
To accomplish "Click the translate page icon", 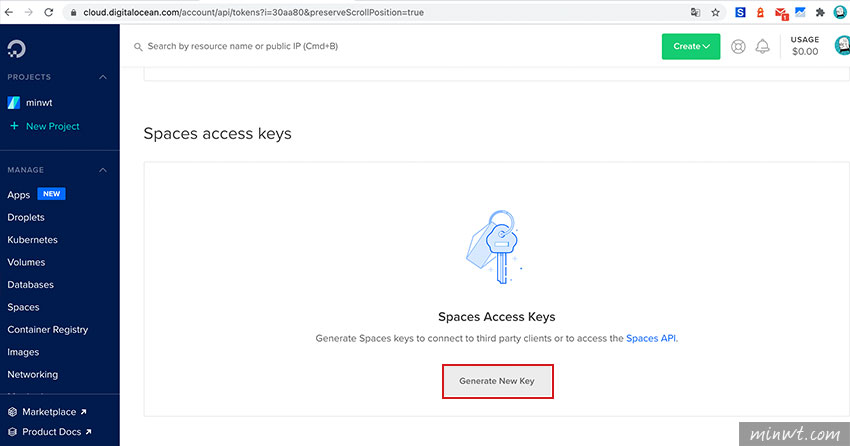I will [695, 12].
